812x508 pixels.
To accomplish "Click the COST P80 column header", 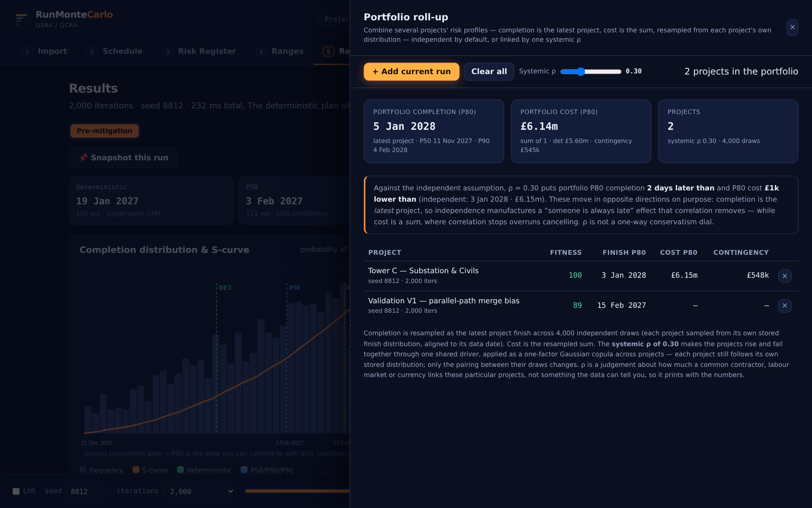I will pos(679,252).
